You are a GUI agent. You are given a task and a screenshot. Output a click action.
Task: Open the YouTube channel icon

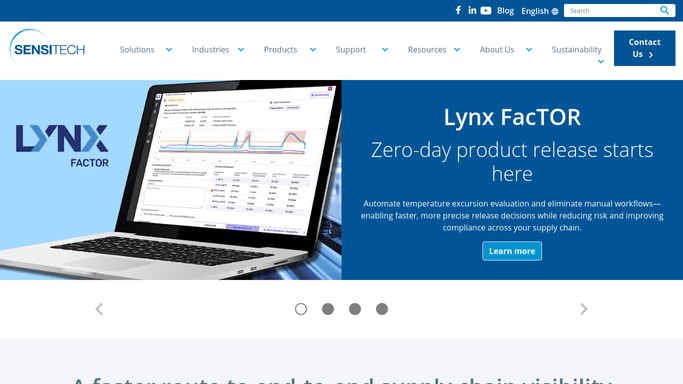486,10
